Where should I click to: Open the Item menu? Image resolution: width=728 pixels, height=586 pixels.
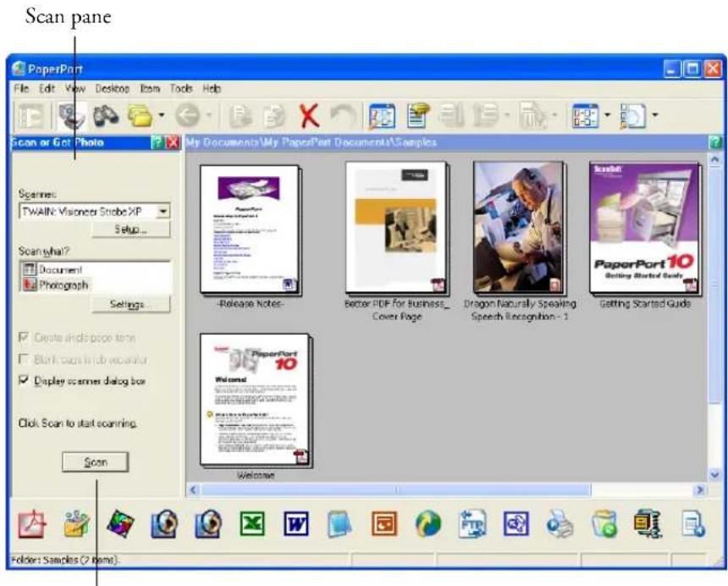pyautogui.click(x=150, y=88)
